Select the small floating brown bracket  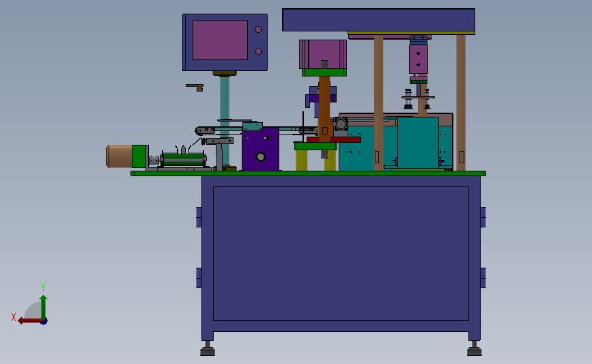point(195,87)
